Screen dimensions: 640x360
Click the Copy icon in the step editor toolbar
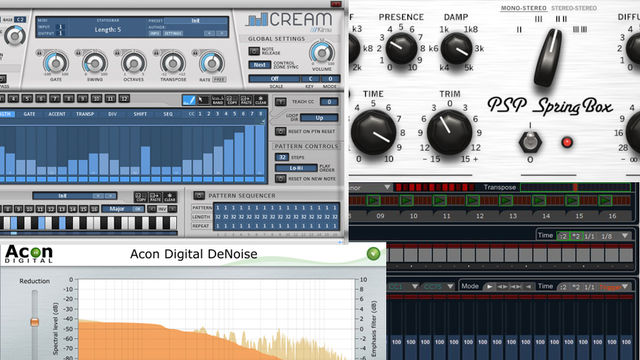click(232, 100)
